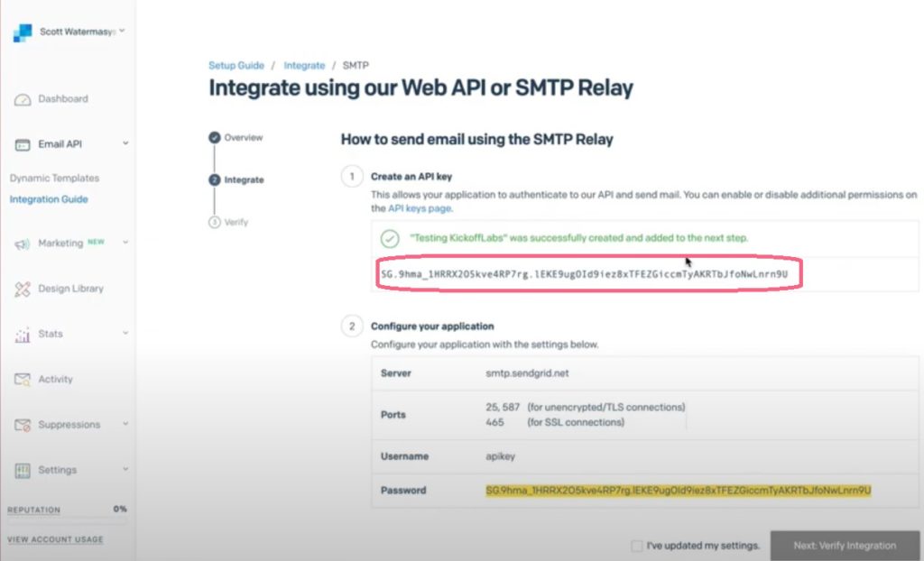Image resolution: width=924 pixels, height=561 pixels.
Task: Click the Stats menu label
Action: point(51,334)
